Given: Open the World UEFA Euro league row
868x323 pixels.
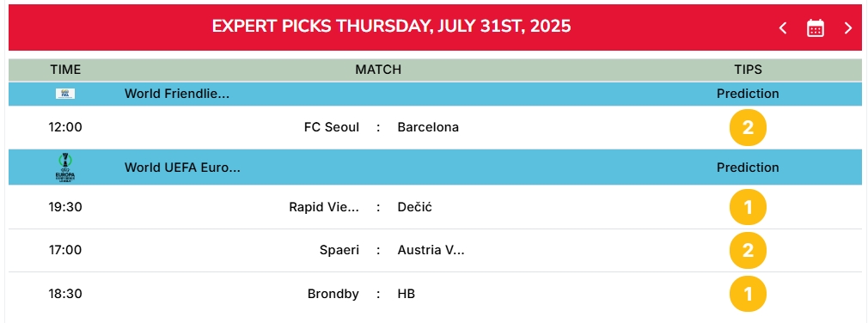Looking at the screenshot, I should click(435, 168).
